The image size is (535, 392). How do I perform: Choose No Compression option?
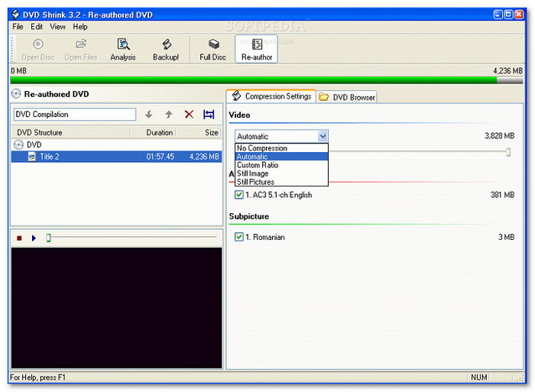pos(281,148)
